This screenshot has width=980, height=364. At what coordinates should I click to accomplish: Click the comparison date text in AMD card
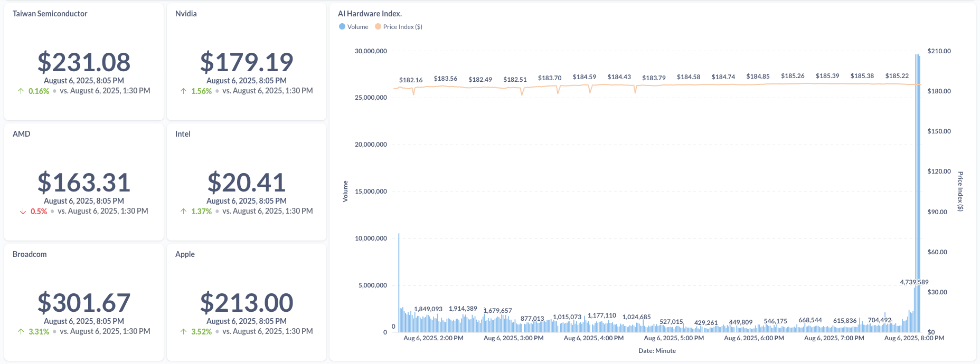103,211
